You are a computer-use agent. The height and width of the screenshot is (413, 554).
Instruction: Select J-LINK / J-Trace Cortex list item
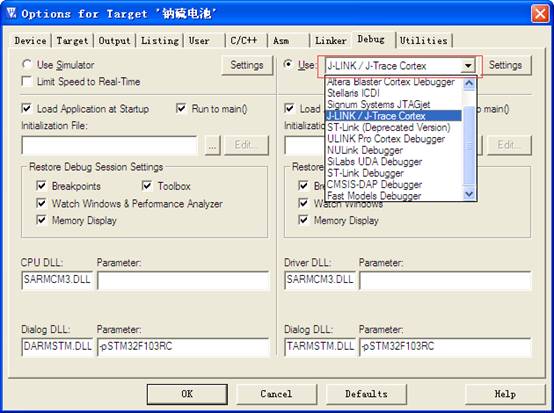click(x=394, y=116)
